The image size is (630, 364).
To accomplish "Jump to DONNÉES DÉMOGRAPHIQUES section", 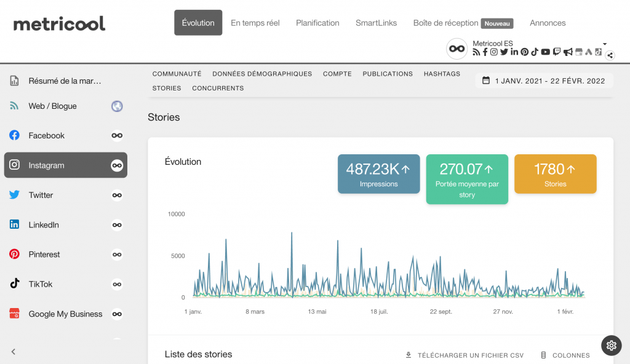I will [262, 74].
